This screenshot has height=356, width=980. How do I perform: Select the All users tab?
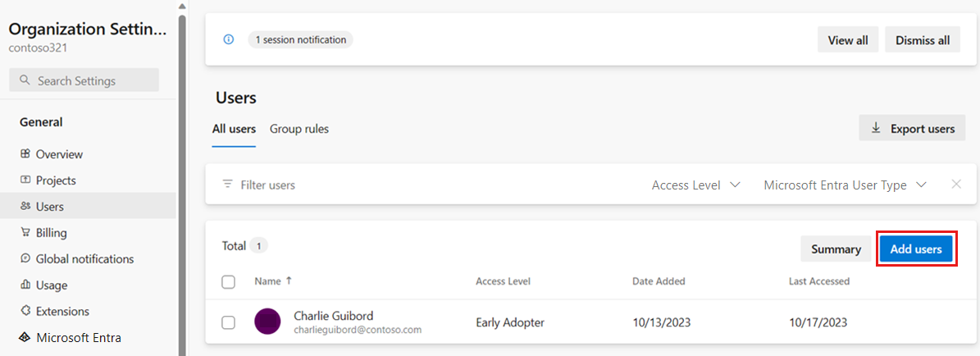pos(234,129)
